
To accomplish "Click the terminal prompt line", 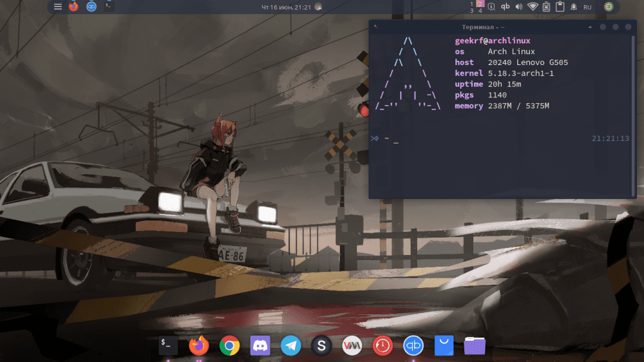I will click(x=500, y=138).
